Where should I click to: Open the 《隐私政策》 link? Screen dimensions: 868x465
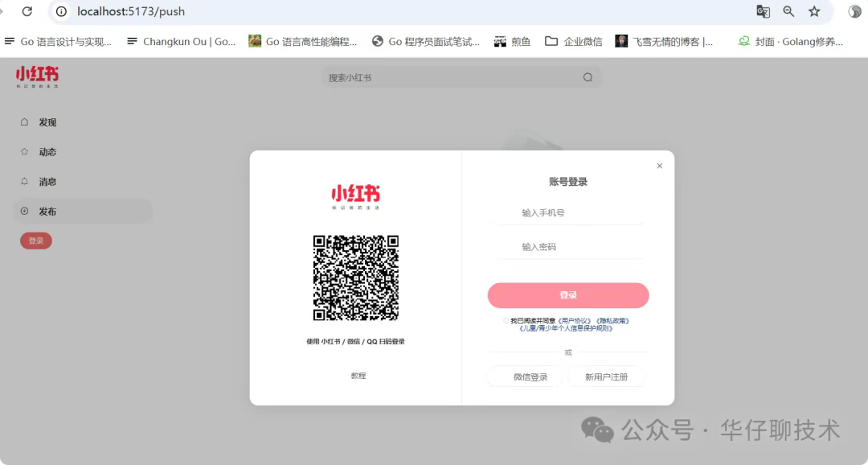pos(612,321)
